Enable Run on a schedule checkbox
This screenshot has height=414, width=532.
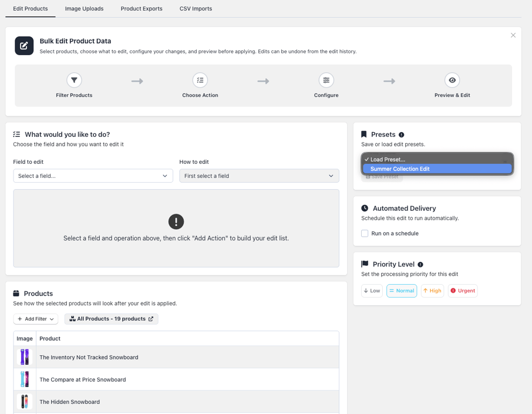pyautogui.click(x=365, y=233)
